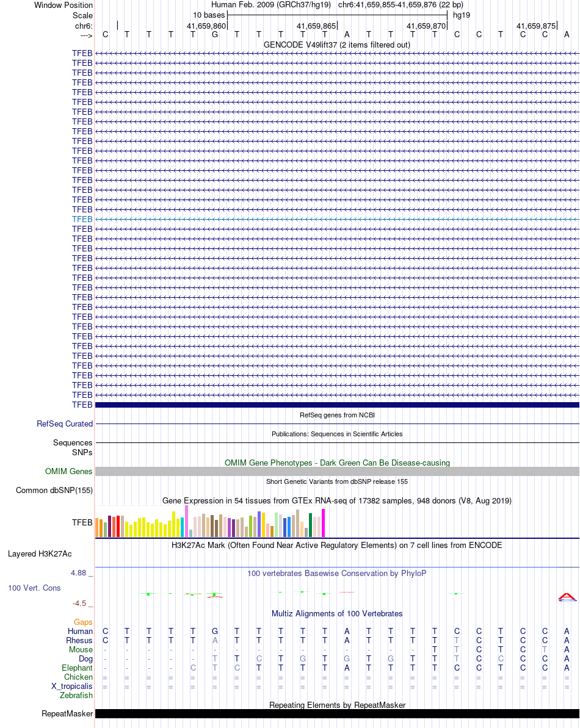The image size is (580, 728).
Task: Open 'Repeating Elements by RepeatMasker' title
Action: (337, 705)
